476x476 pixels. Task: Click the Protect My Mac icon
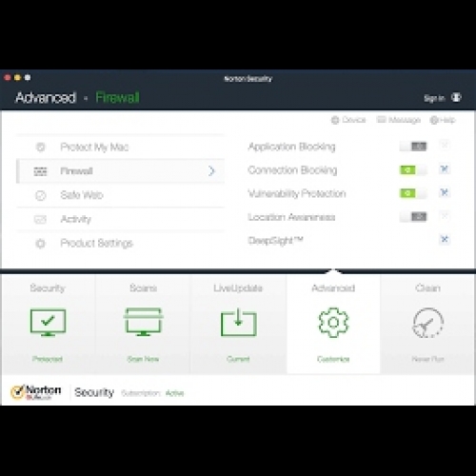(41, 147)
